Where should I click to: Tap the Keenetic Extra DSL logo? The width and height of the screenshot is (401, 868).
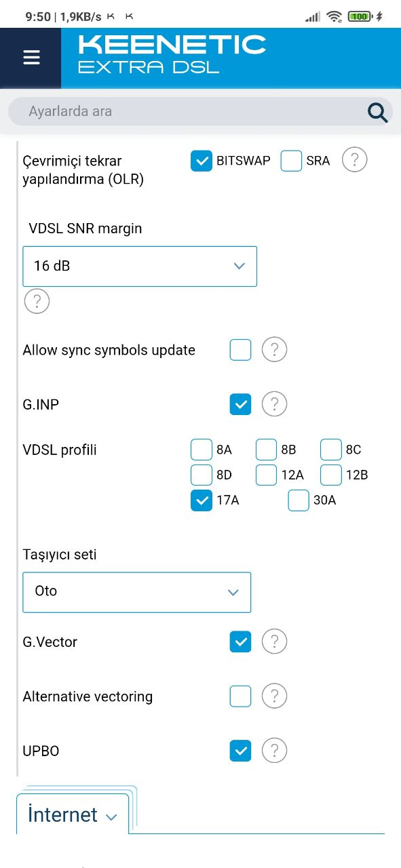[172, 54]
